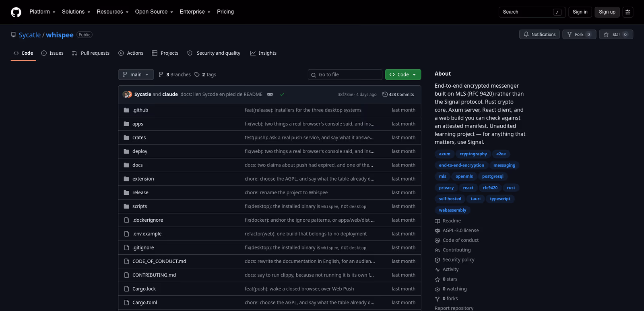
Task: Click the branches icon beside 3 Branches
Action: 161,75
